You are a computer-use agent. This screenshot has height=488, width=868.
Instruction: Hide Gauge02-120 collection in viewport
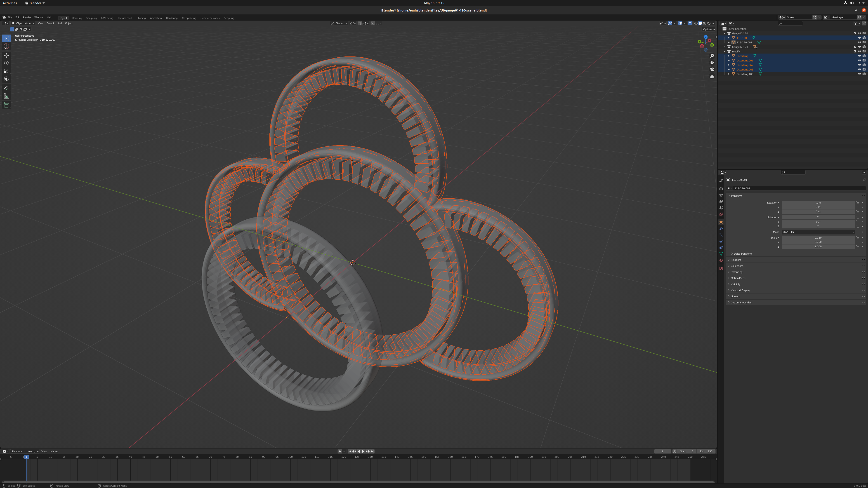point(859,47)
